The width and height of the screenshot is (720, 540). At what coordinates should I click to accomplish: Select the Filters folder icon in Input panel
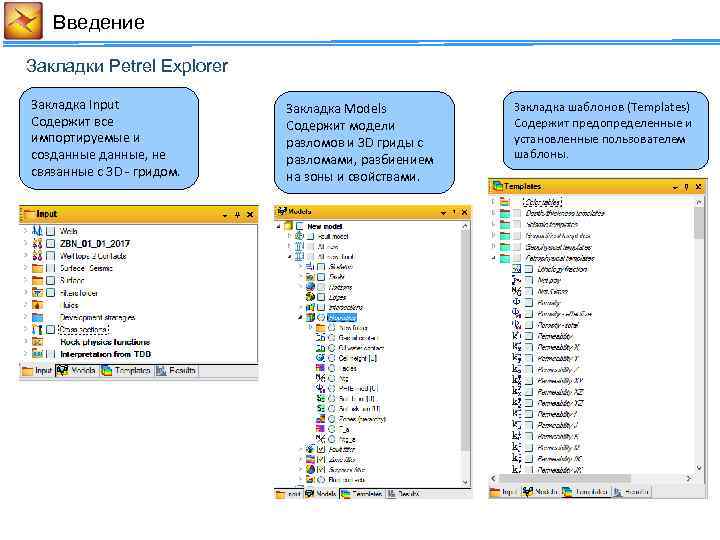(x=37, y=292)
